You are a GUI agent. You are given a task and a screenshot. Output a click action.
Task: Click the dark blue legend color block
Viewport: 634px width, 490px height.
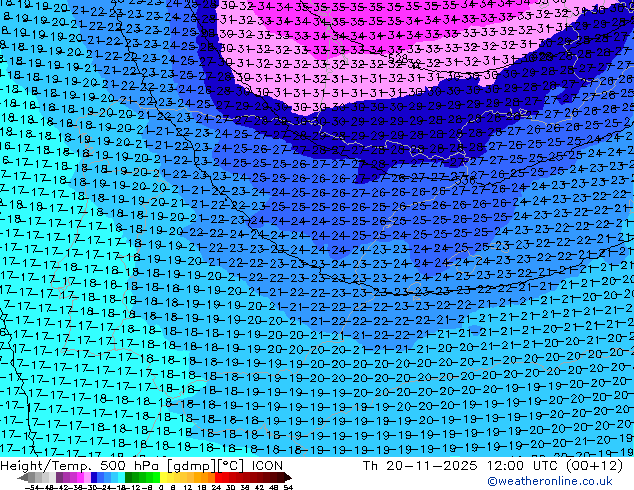(94, 477)
